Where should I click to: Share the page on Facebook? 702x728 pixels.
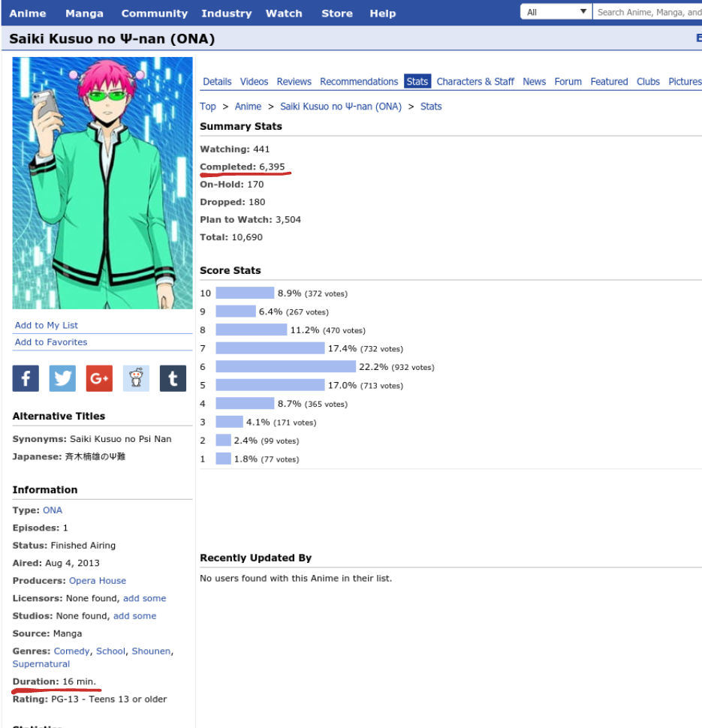click(x=26, y=378)
